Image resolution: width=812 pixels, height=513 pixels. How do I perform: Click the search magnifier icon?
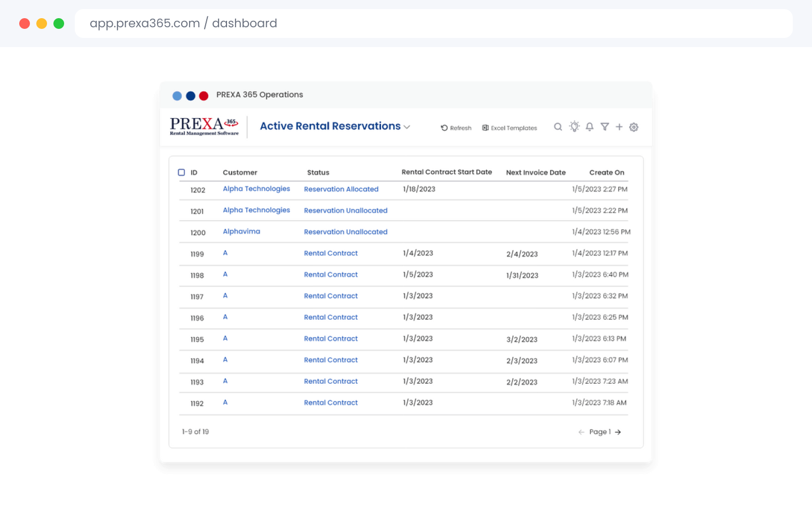tap(558, 127)
